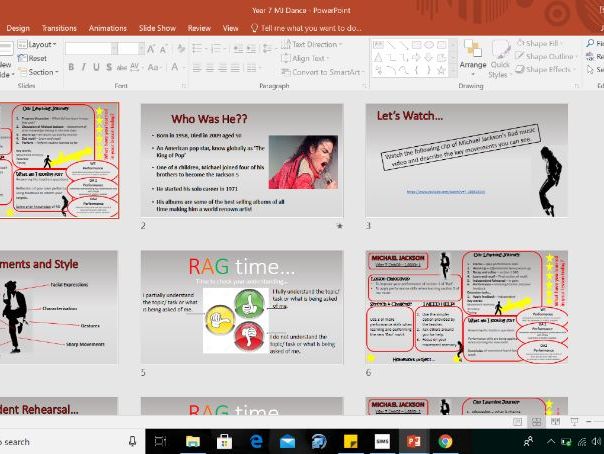604x454 pixels.
Task: Toggle Center alignment button
Action: click(x=210, y=69)
